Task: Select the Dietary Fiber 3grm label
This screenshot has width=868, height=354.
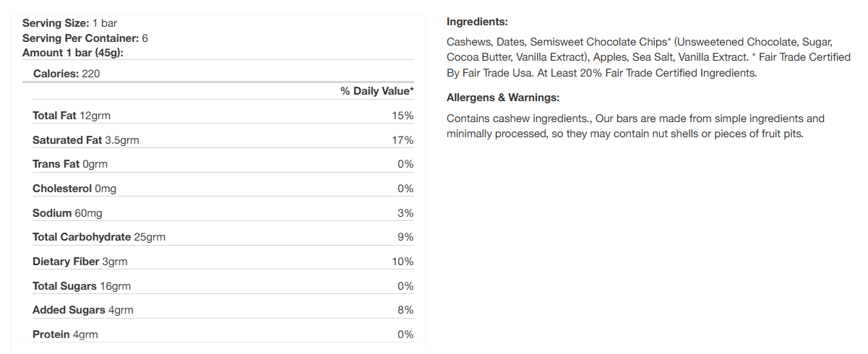Action: [x=80, y=262]
